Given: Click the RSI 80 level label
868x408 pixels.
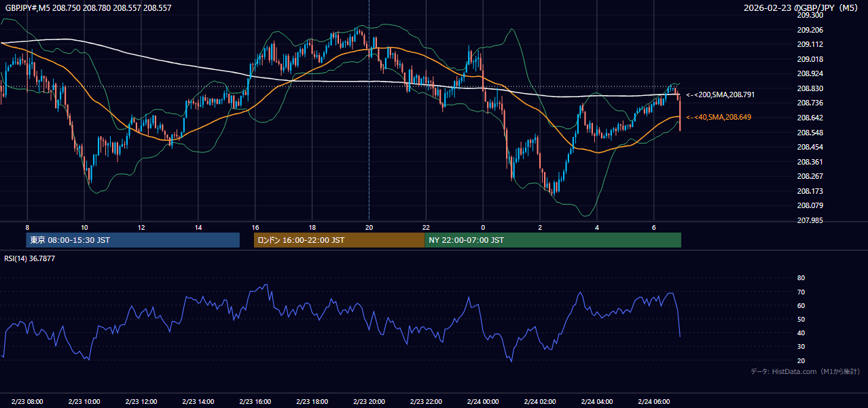Looking at the screenshot, I should click(x=801, y=278).
